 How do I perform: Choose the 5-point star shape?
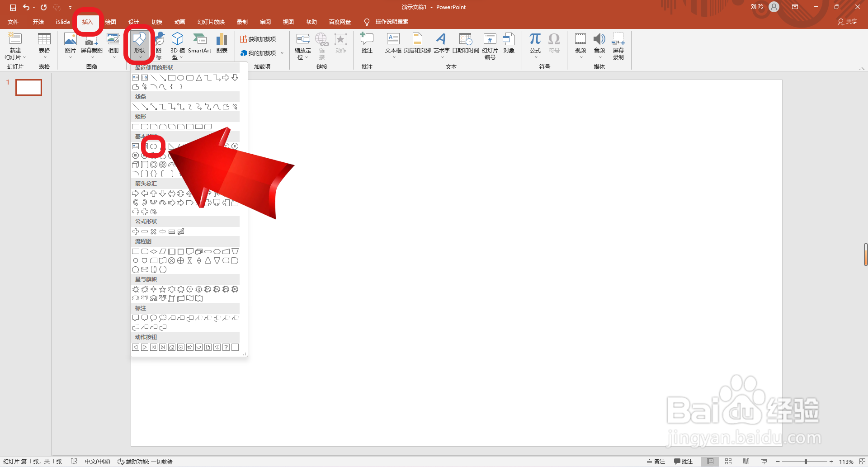pos(163,289)
